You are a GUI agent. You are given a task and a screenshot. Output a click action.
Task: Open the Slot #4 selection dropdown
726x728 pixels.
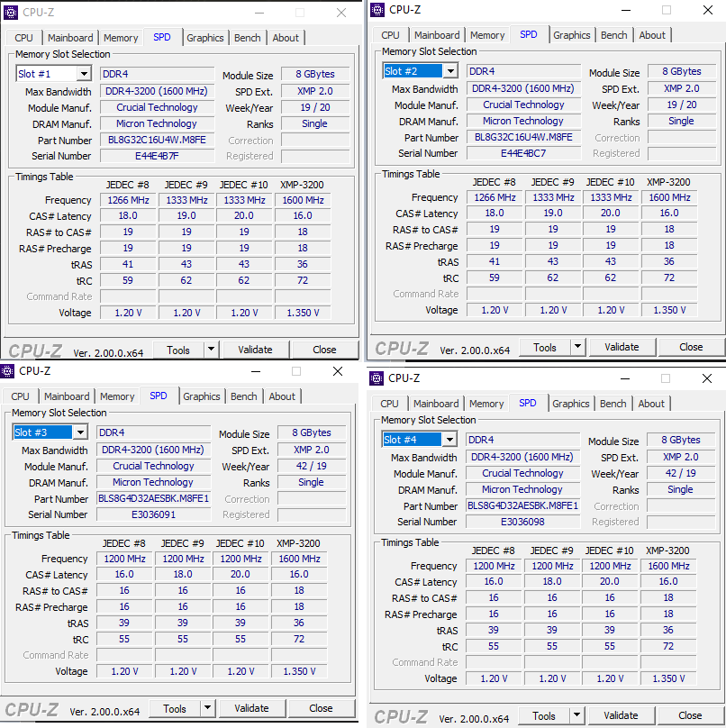click(x=449, y=440)
